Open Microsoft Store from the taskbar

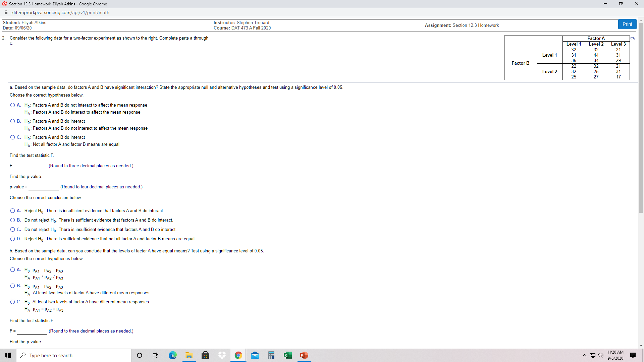[205, 355]
